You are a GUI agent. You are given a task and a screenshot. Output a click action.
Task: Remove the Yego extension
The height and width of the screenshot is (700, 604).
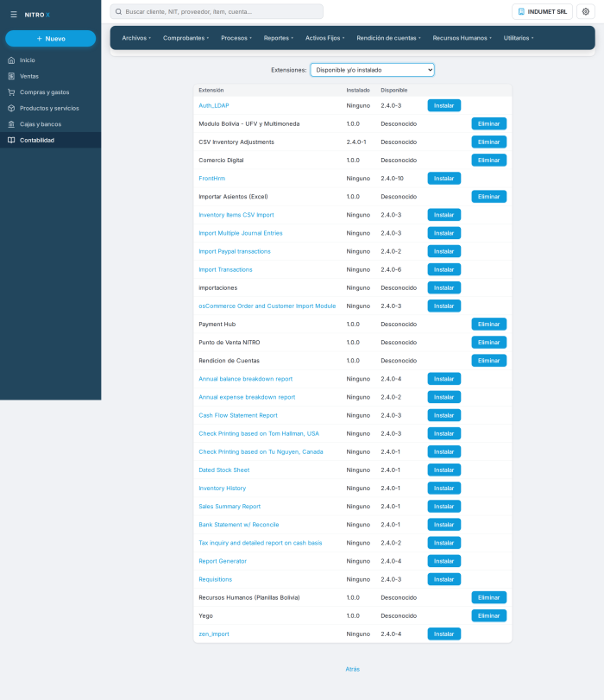pyautogui.click(x=489, y=616)
